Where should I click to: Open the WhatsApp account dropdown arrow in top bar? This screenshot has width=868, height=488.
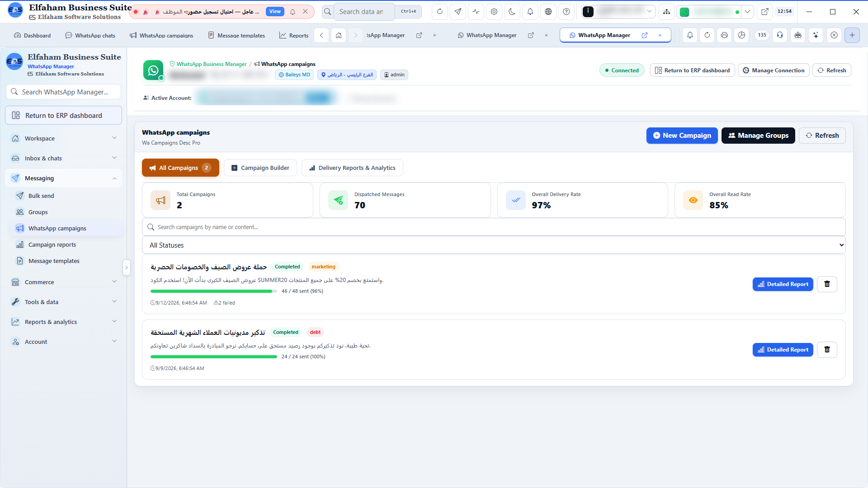748,12
